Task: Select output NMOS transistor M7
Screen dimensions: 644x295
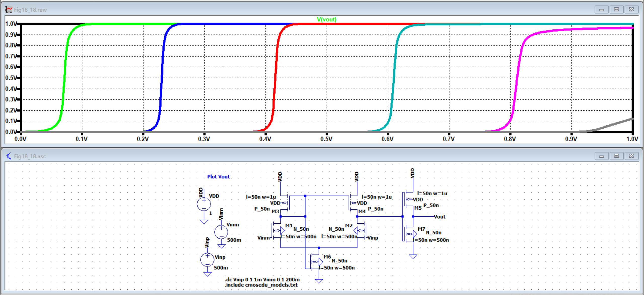Action: [x=410, y=234]
